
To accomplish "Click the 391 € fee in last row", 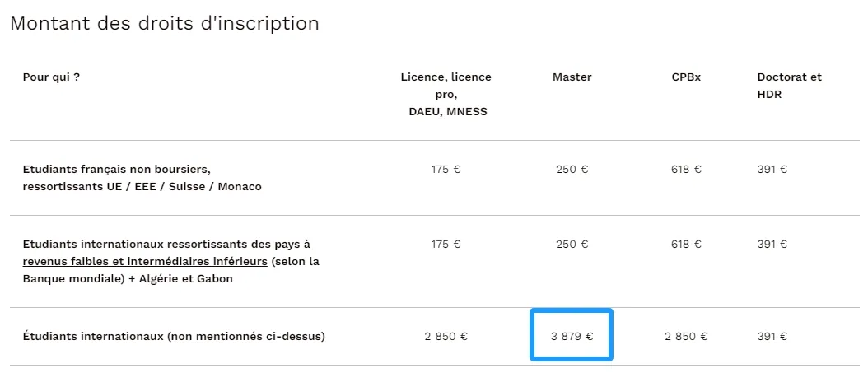I will coord(772,336).
